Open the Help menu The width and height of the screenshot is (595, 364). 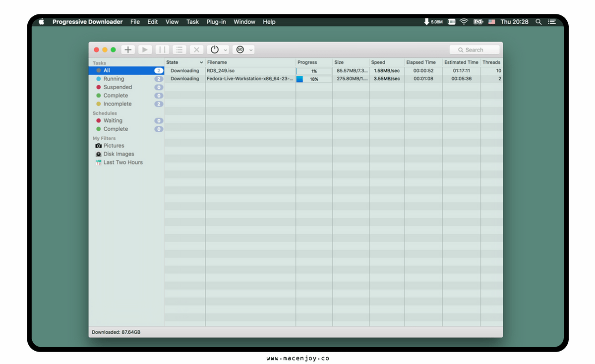(x=269, y=22)
